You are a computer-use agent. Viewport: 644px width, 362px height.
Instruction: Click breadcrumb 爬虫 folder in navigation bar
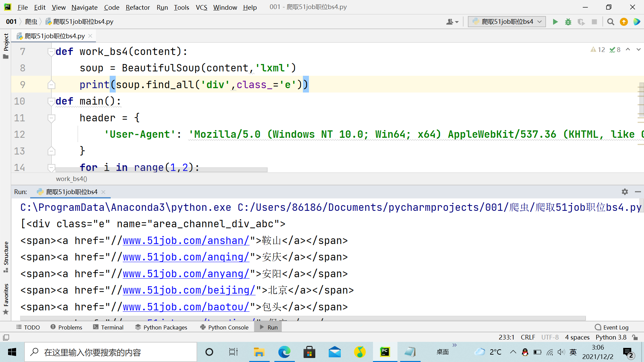click(x=31, y=22)
